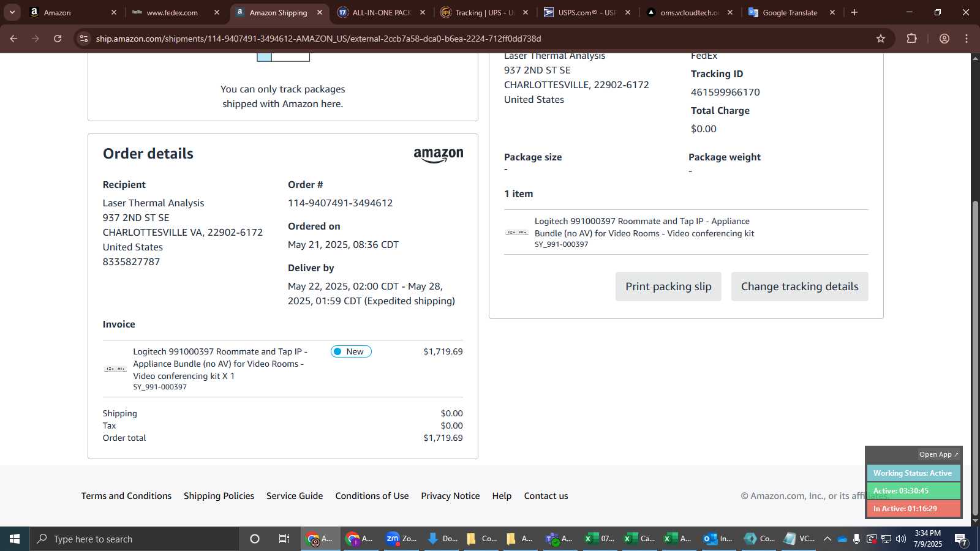Open the browser Extensions puzzle icon
This screenshot has width=980, height=551.
pyautogui.click(x=912, y=39)
